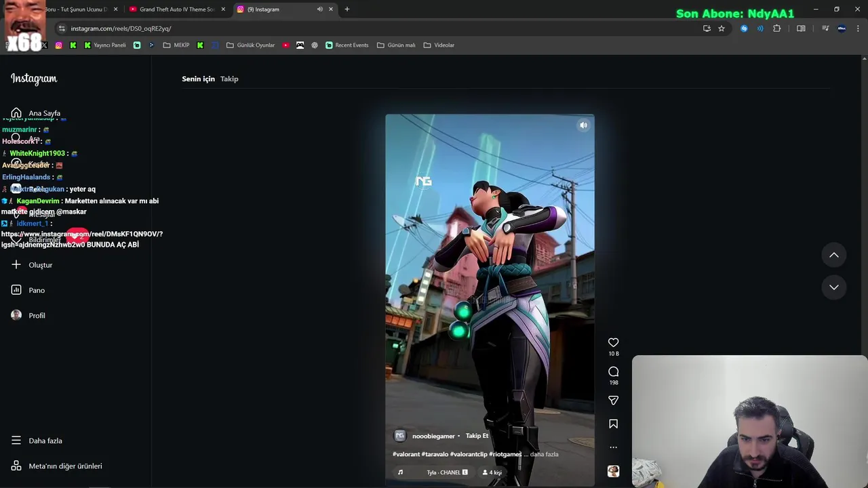View site information icon in address bar

pos(62,28)
